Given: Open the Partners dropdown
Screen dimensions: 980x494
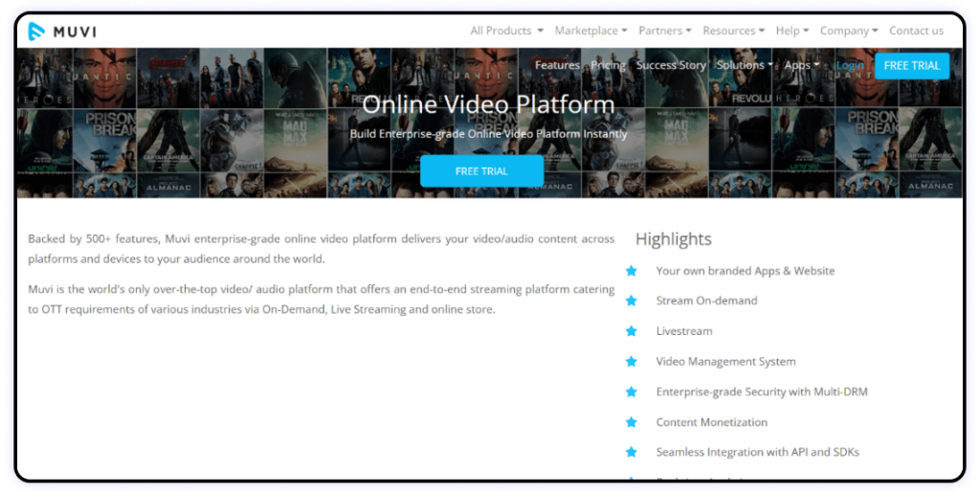Looking at the screenshot, I should tap(664, 31).
